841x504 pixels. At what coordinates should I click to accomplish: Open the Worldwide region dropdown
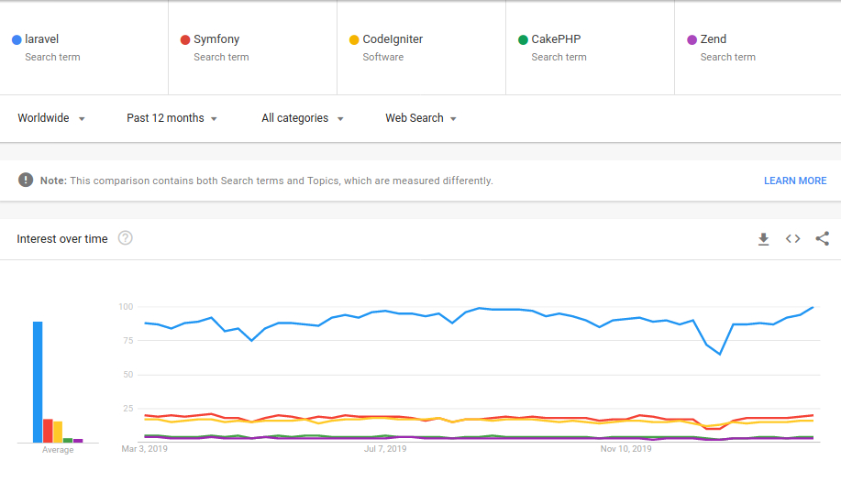(51, 118)
